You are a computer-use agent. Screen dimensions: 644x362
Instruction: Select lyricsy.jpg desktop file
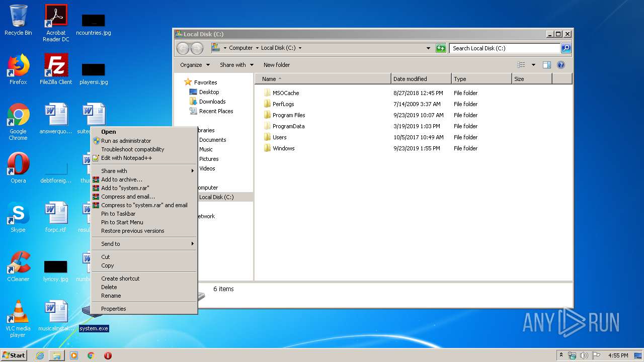pos(56,270)
